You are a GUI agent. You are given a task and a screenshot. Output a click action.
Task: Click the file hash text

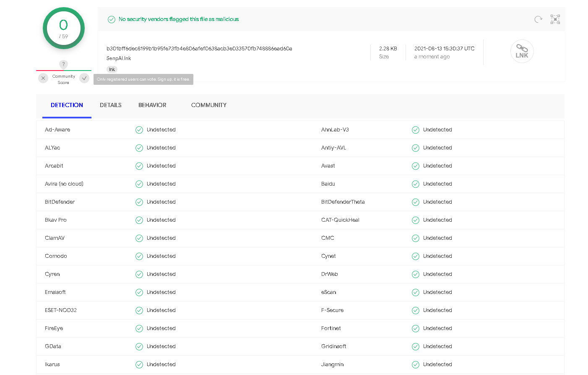(x=199, y=49)
